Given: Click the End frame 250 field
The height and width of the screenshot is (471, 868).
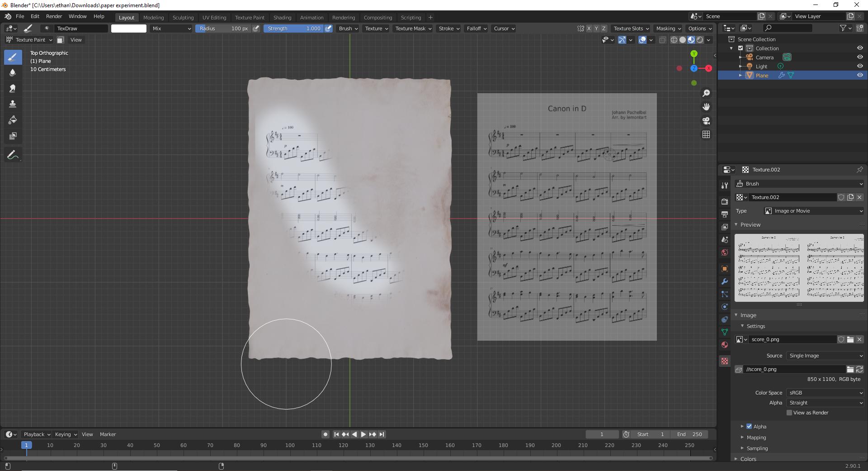Looking at the screenshot, I should tap(689, 434).
